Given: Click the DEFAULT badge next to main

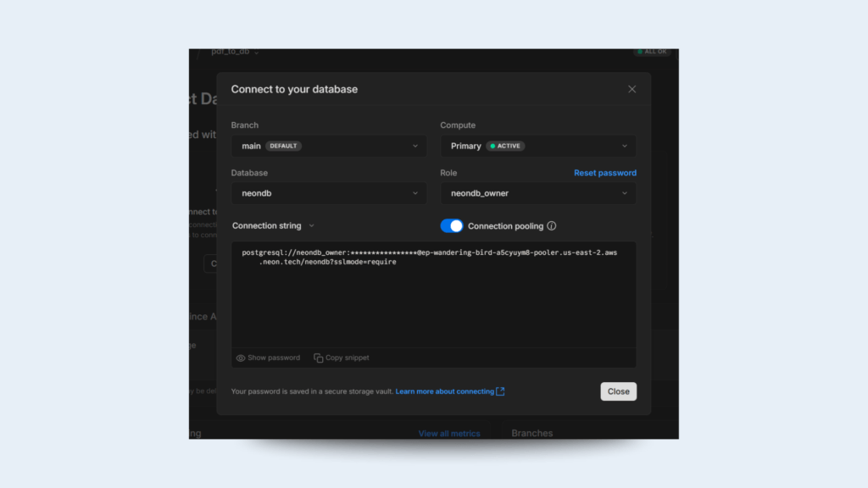Looking at the screenshot, I should coord(283,146).
